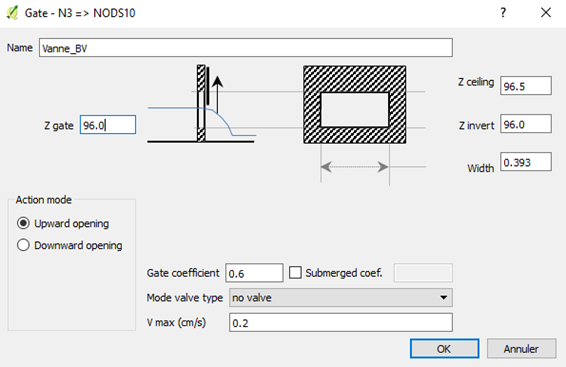This screenshot has height=367, width=566.
Task: Open the Mode valve type dropdown
Action: 341,298
